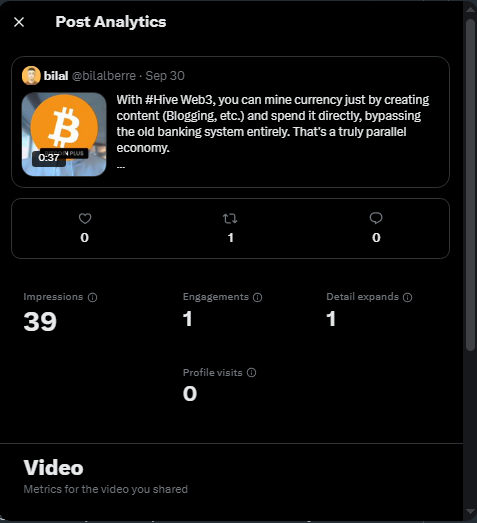Click the heart likes icon
The height and width of the screenshot is (523, 477).
click(85, 218)
